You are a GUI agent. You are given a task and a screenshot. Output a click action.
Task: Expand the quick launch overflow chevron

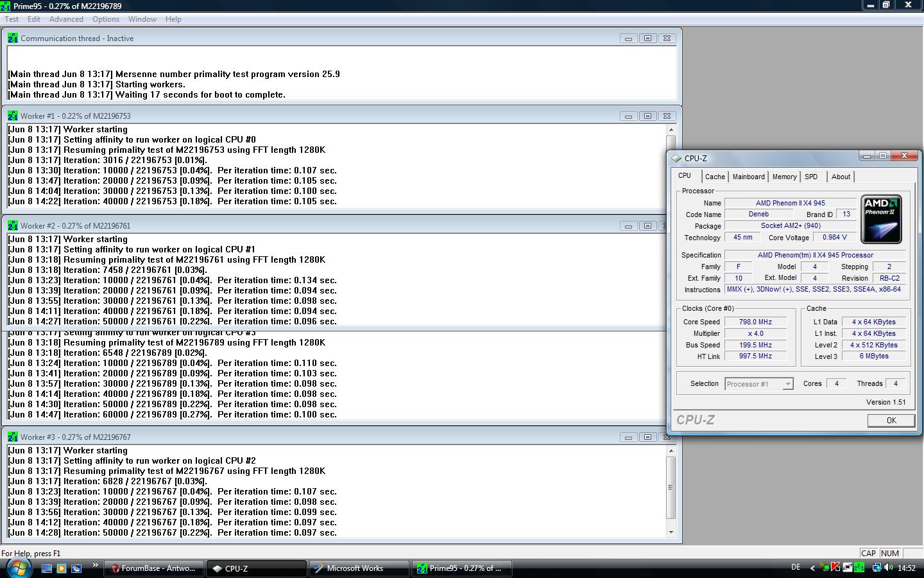96,566
